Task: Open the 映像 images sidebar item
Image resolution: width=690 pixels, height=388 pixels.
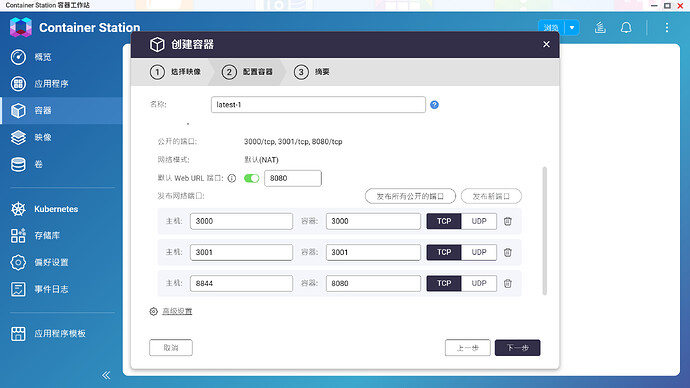Action: (x=62, y=137)
